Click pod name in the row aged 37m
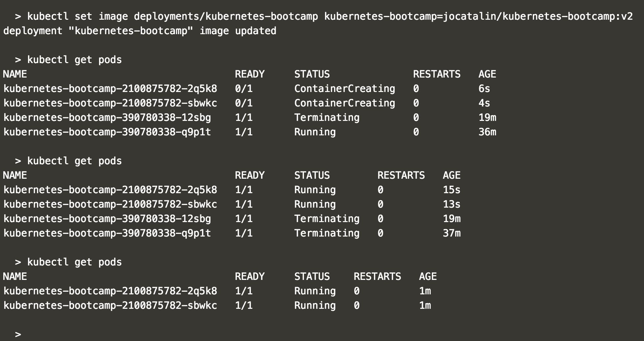Image resolution: width=644 pixels, height=341 pixels. [107, 233]
